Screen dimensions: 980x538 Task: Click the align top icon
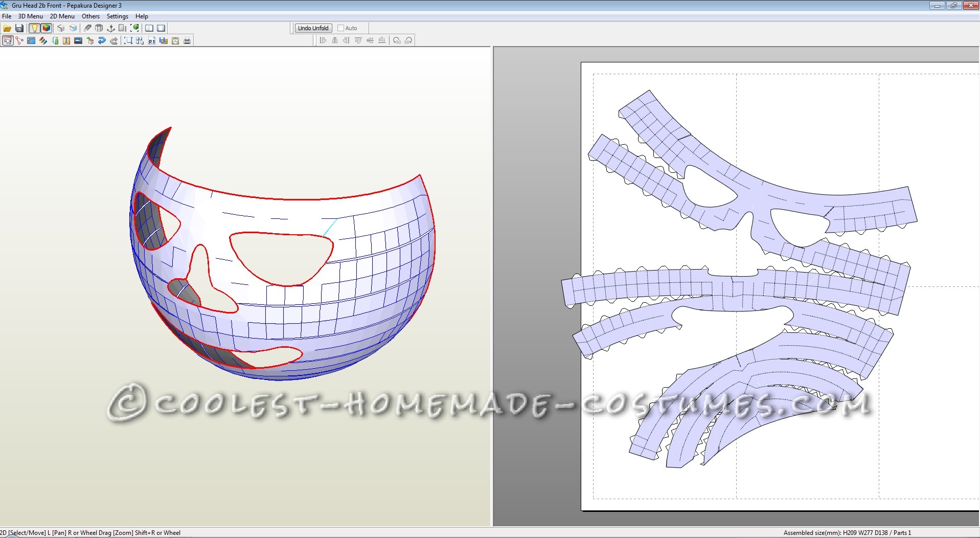[358, 40]
